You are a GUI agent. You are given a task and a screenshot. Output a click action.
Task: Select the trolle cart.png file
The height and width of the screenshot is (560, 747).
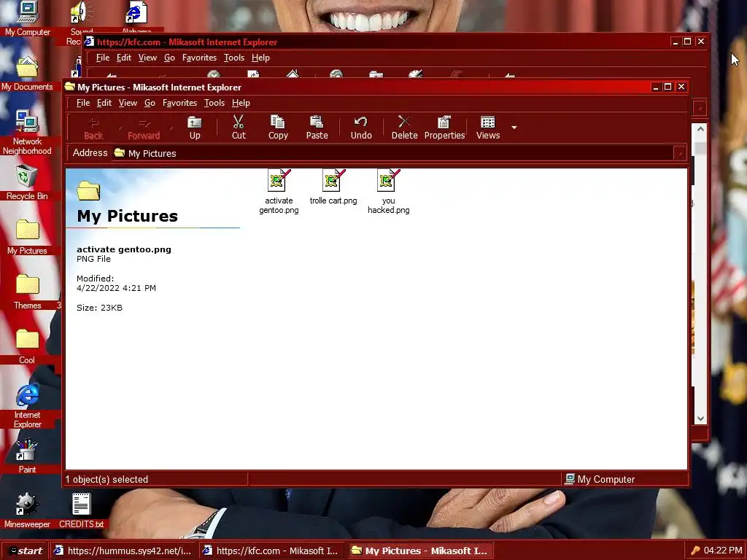pos(333,187)
